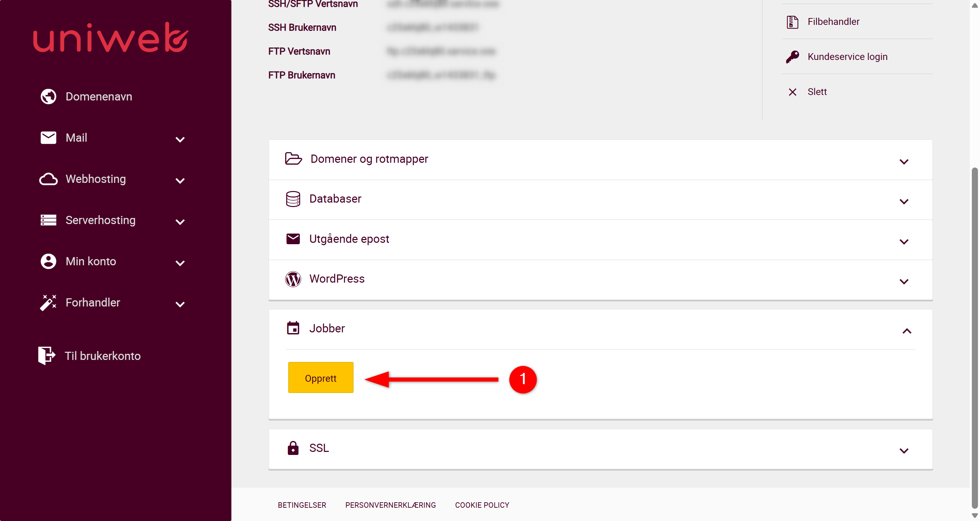The width and height of the screenshot is (980, 521).
Task: Collapse the Jobber section chevron
Action: tap(907, 331)
